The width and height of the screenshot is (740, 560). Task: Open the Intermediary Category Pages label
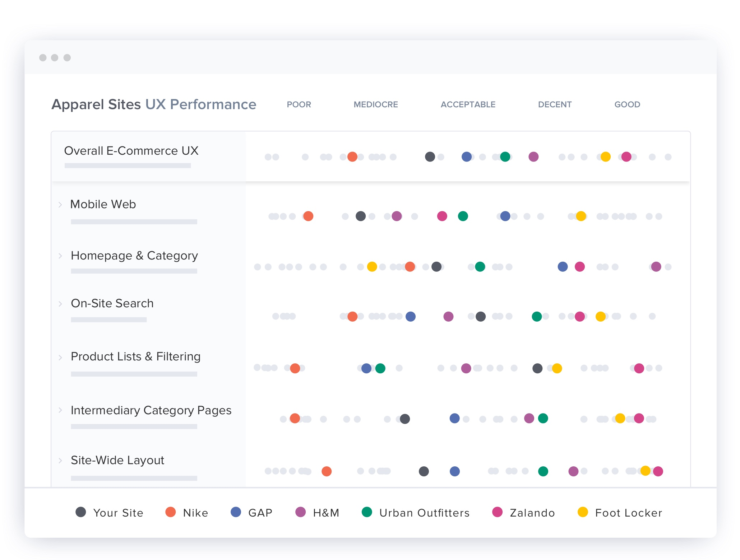(151, 410)
